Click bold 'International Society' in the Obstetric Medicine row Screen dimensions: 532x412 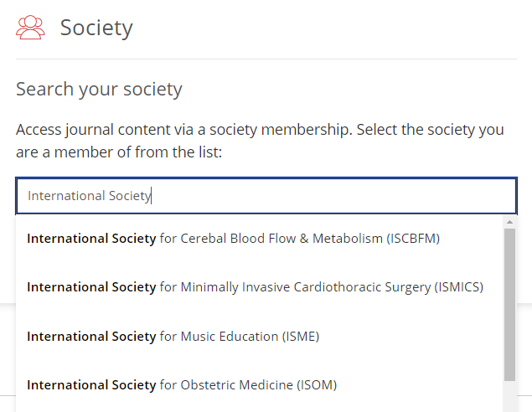91,385
